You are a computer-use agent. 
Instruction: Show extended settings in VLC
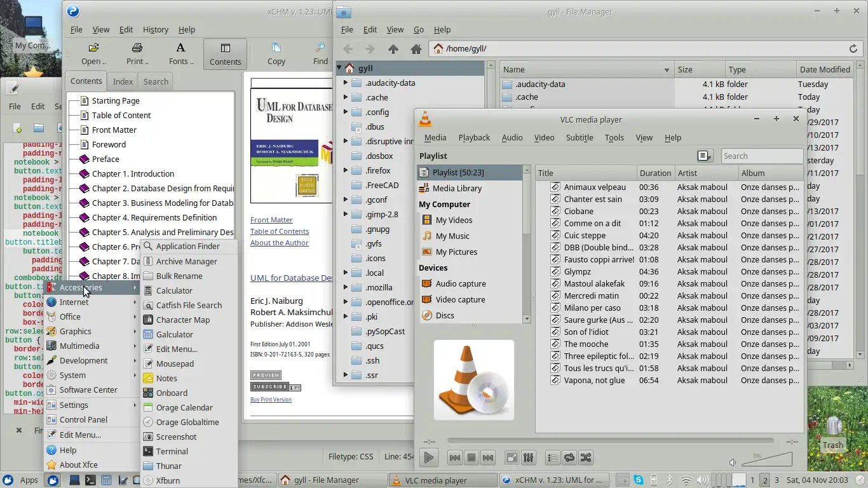point(529,457)
